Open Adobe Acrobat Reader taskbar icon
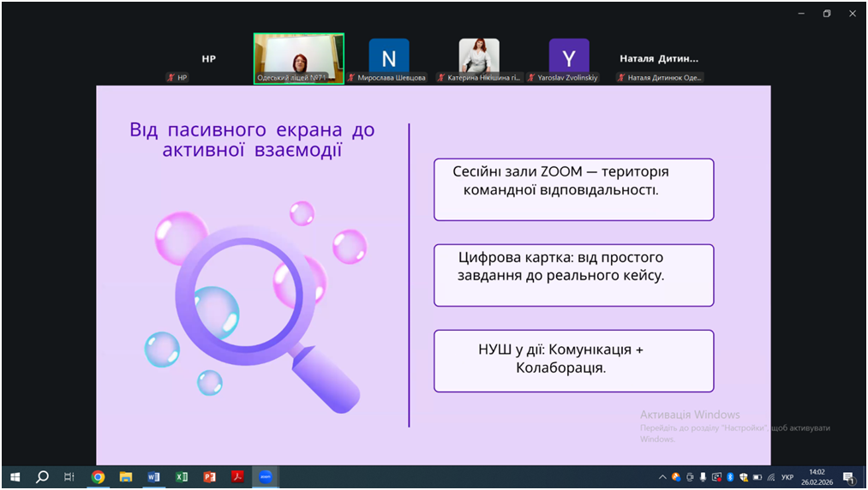This screenshot has width=868, height=490. (237, 477)
